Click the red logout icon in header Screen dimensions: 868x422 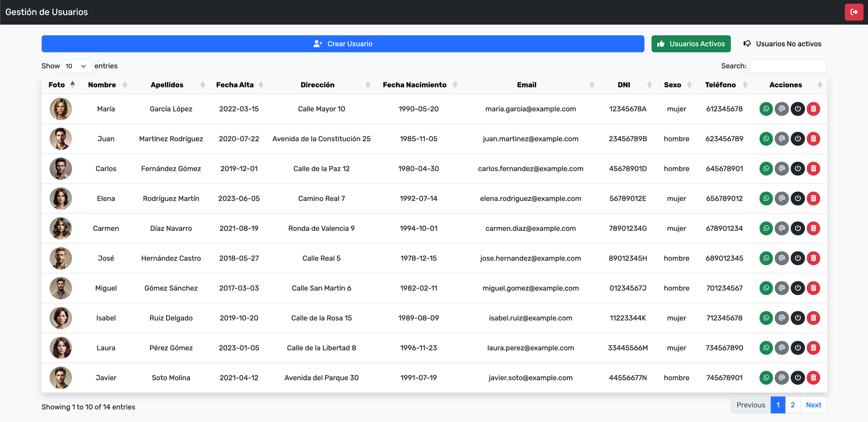pos(854,12)
